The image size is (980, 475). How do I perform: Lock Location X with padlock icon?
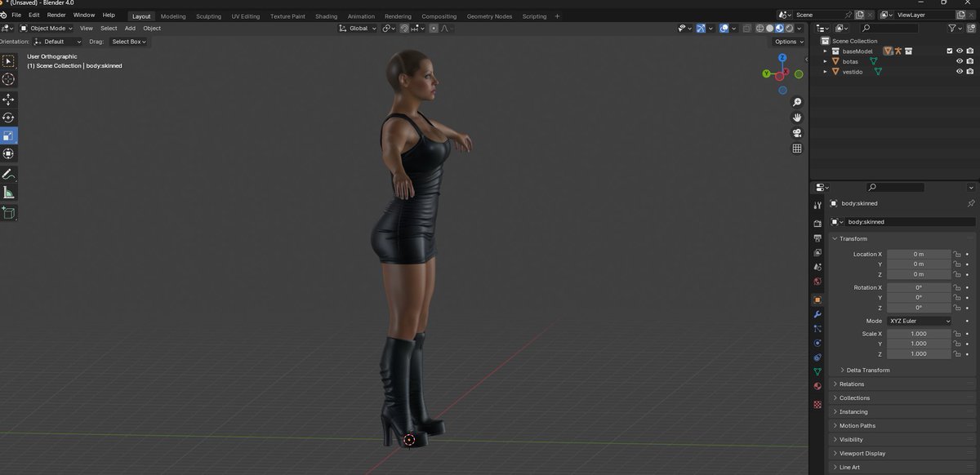coord(956,254)
